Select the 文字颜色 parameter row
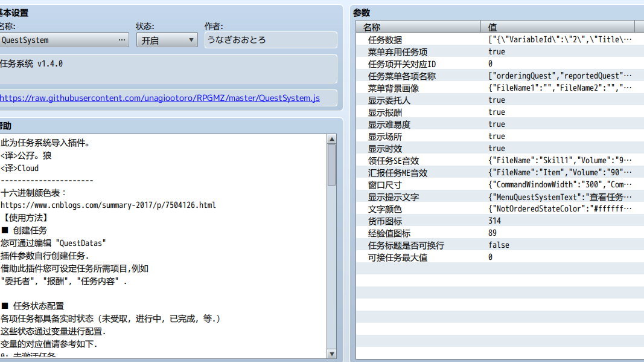The height and width of the screenshot is (362, 644). (500, 208)
